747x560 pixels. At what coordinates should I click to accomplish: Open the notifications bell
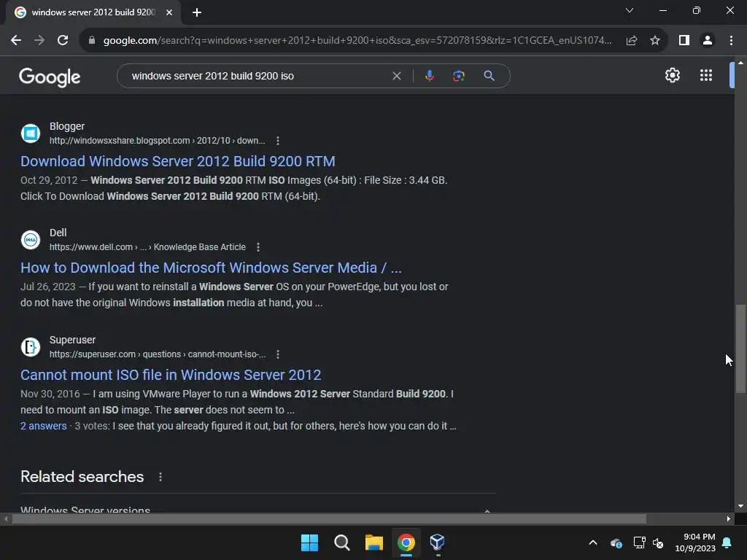click(x=727, y=542)
